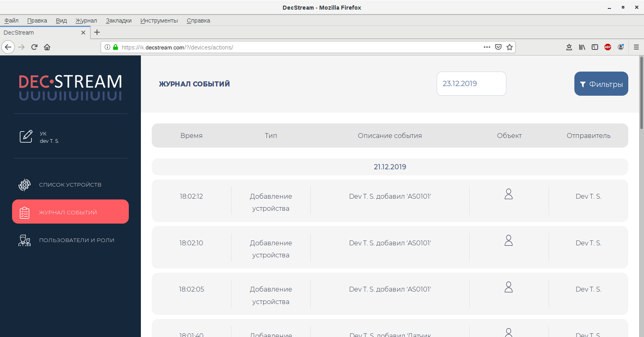
Task: Click the forward navigation arrow
Action: [x=21, y=47]
